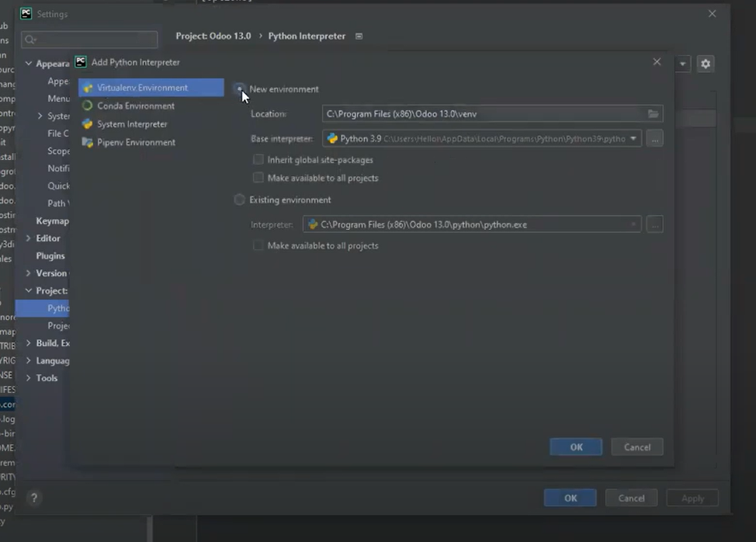Select System Interpreter option
The image size is (756, 542).
coord(132,124)
